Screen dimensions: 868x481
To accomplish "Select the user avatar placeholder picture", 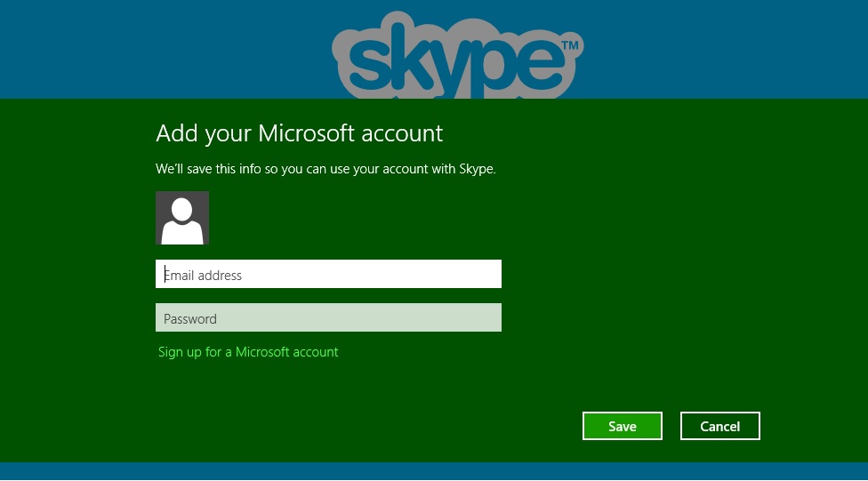I will click(182, 218).
